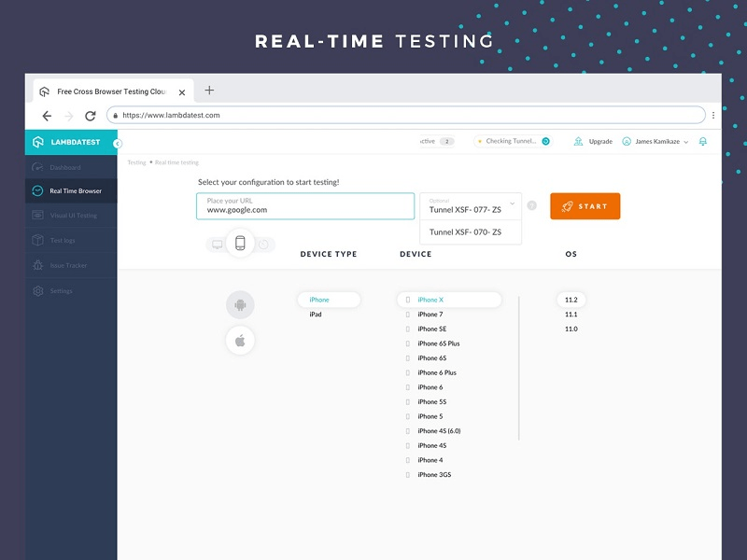Open browser three-dot menu

click(713, 115)
